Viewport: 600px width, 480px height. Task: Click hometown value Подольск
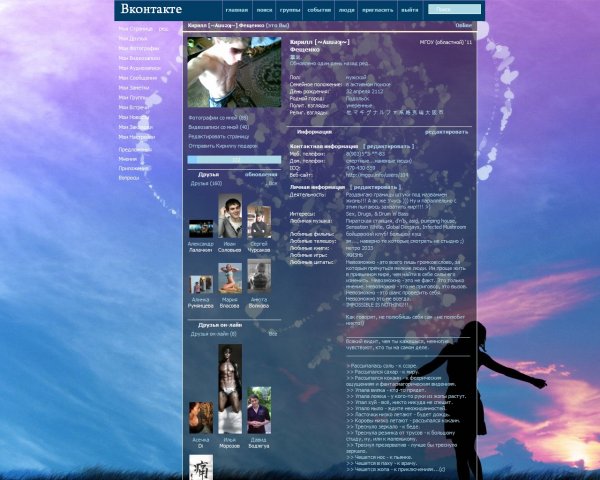[357, 99]
